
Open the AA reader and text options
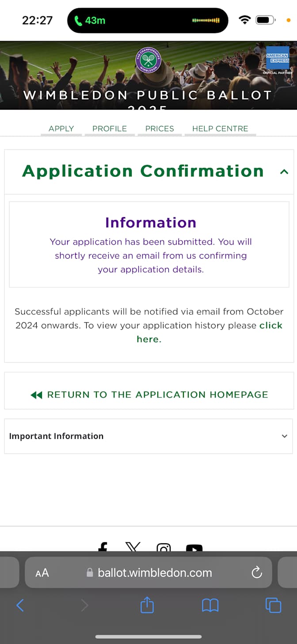[x=42, y=573]
